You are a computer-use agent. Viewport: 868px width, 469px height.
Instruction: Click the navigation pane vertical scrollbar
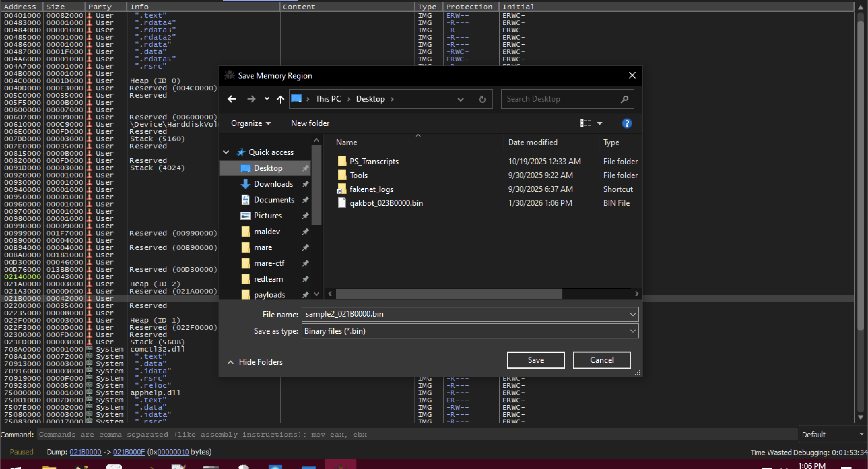click(316, 185)
